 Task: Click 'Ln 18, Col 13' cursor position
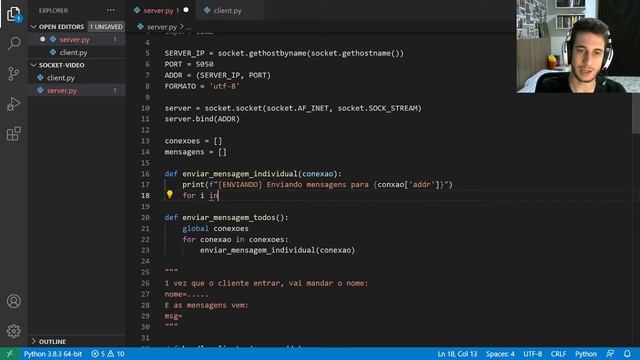(457, 354)
